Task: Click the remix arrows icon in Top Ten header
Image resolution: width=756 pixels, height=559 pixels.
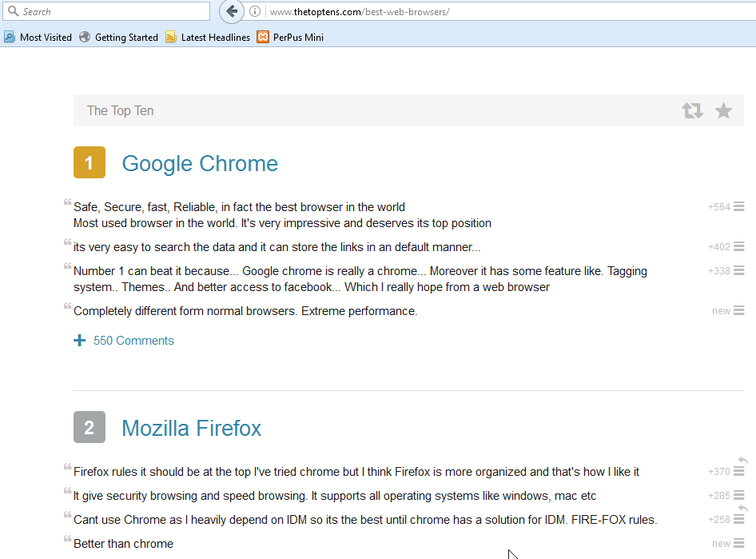Action: tap(693, 110)
